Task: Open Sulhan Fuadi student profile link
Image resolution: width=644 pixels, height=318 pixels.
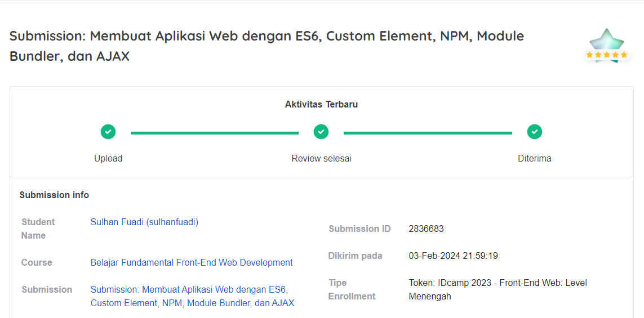Action: [x=145, y=222]
